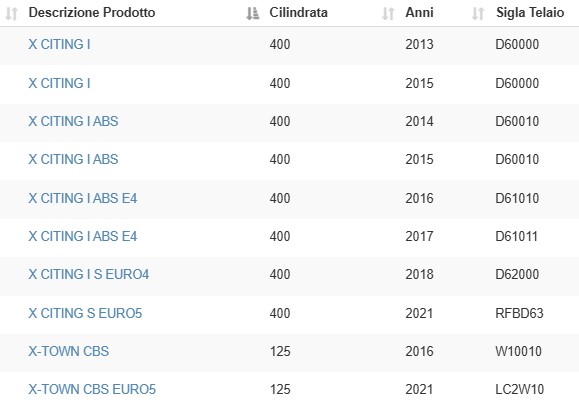Click the Sigla Telaio sort icon
Image resolution: width=579 pixels, height=406 pixels.
[478, 13]
